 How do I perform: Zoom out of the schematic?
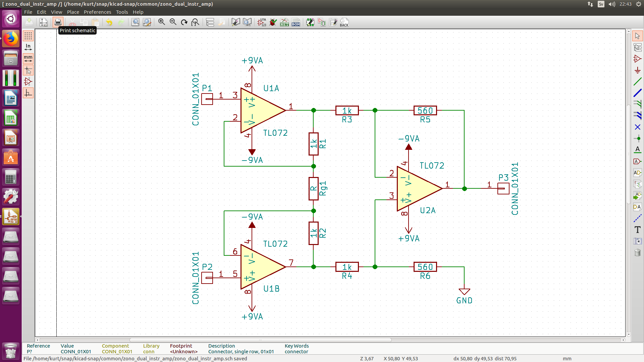(173, 22)
